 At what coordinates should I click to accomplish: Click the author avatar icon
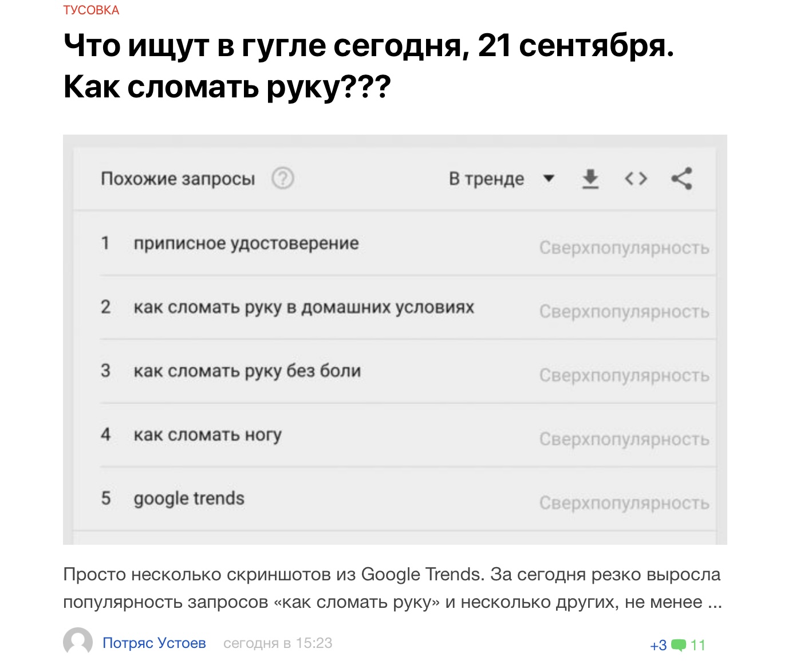coord(78,642)
